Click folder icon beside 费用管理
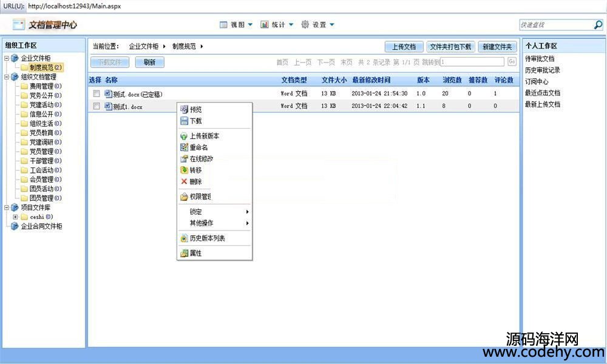The image size is (607, 364). (24, 86)
